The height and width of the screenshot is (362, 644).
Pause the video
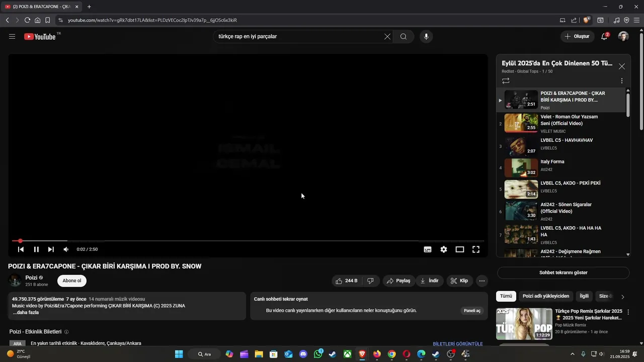[x=36, y=249]
